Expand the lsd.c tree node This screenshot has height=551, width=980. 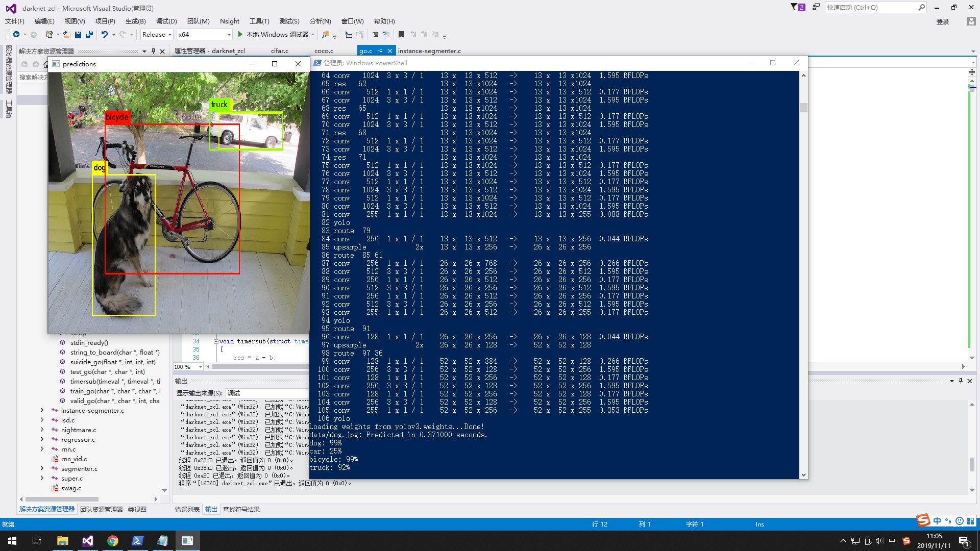(x=42, y=420)
